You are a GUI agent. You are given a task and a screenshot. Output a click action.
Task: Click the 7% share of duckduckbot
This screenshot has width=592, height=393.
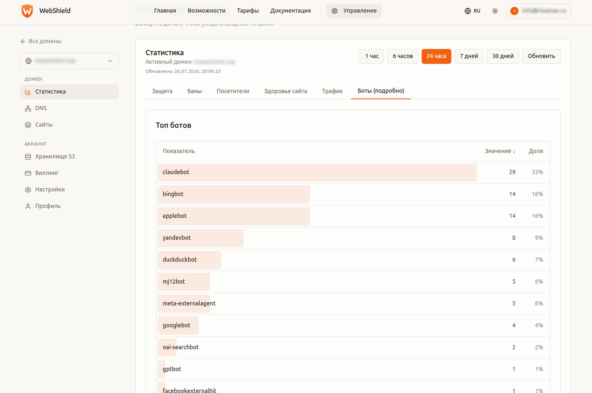pyautogui.click(x=539, y=260)
